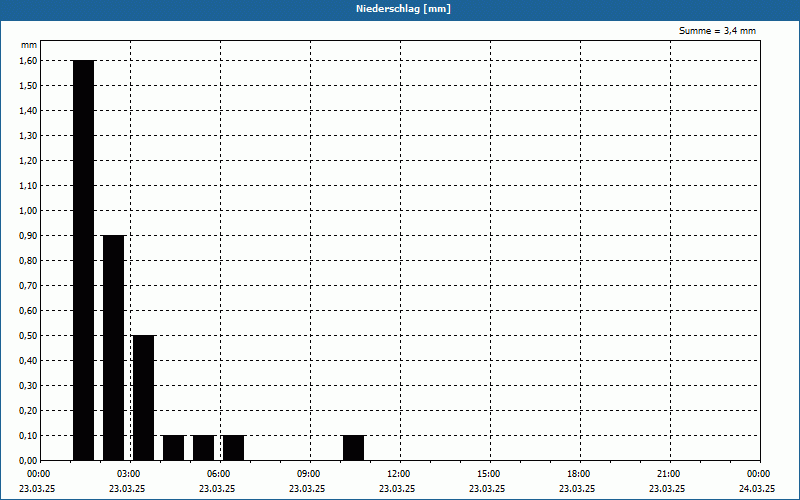Select the isolated 0,10 bar between 09:00 and 12:00
This screenshot has height=500, width=800.
(x=354, y=448)
